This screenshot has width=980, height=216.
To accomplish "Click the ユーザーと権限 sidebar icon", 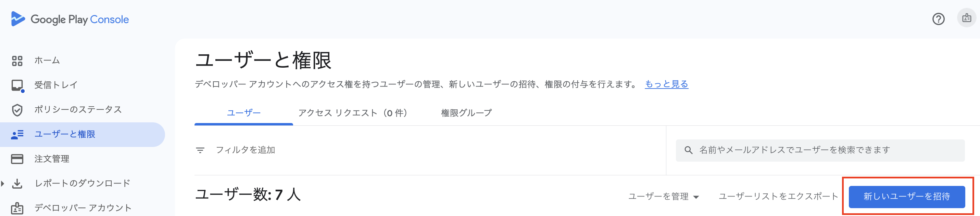I will pyautogui.click(x=17, y=134).
